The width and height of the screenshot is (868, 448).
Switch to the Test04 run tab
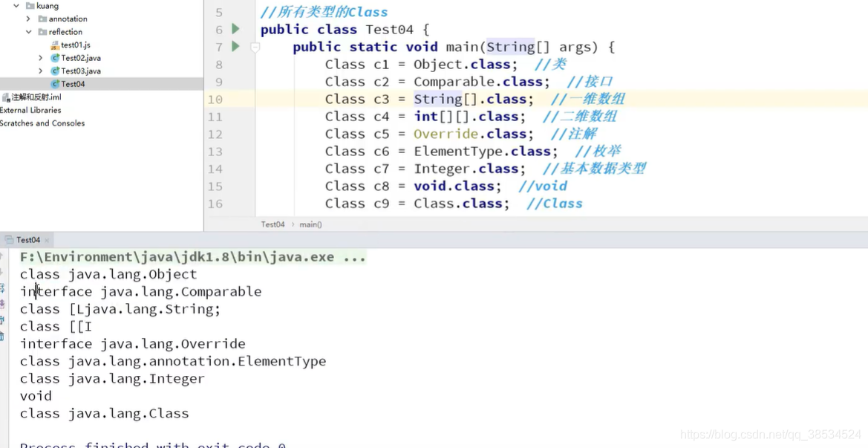click(27, 240)
